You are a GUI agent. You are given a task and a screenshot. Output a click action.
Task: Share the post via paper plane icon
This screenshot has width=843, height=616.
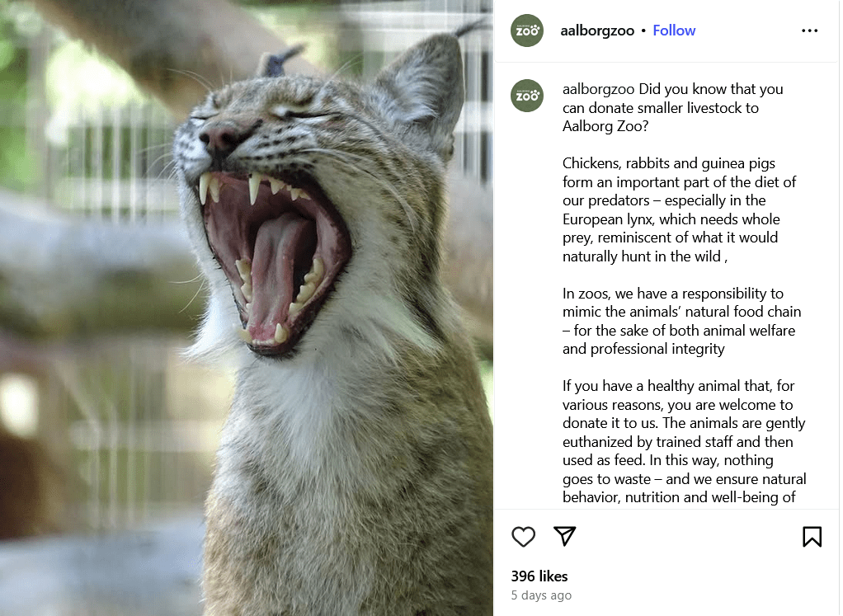pos(564,536)
